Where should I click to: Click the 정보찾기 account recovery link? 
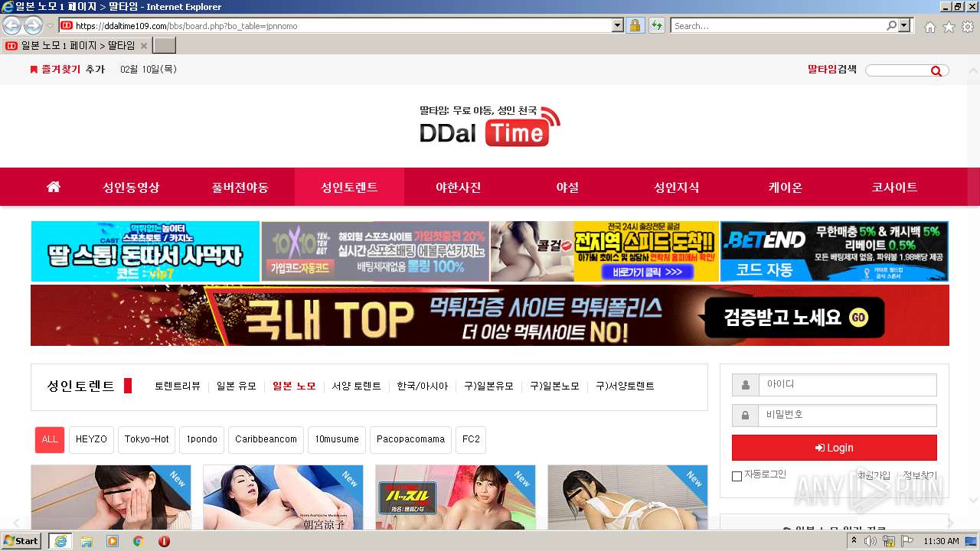pyautogui.click(x=920, y=475)
